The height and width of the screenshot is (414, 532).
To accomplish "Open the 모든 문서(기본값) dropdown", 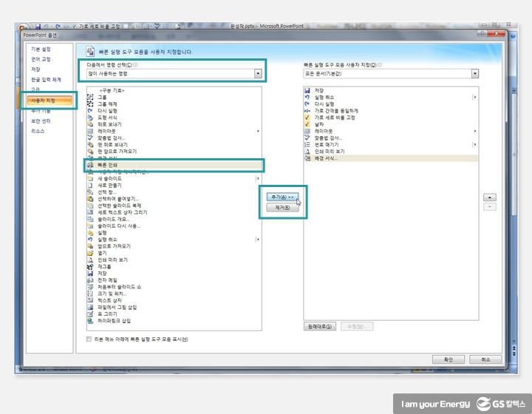I will pyautogui.click(x=474, y=73).
